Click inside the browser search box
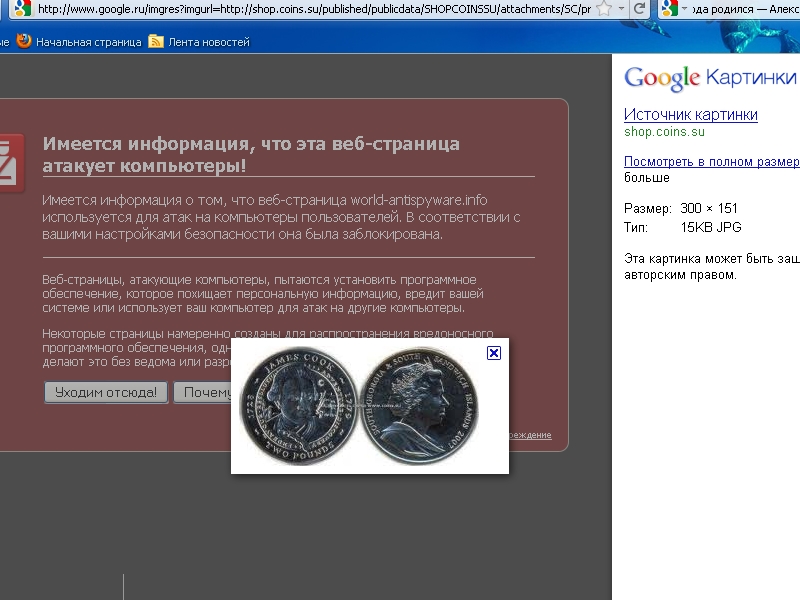The height and width of the screenshot is (600, 800). tap(745, 9)
